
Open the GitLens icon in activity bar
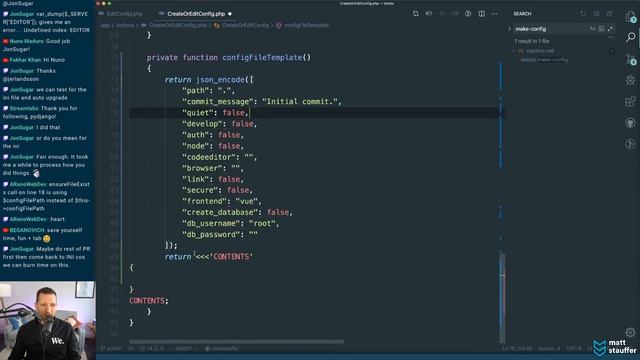tap(631, 144)
